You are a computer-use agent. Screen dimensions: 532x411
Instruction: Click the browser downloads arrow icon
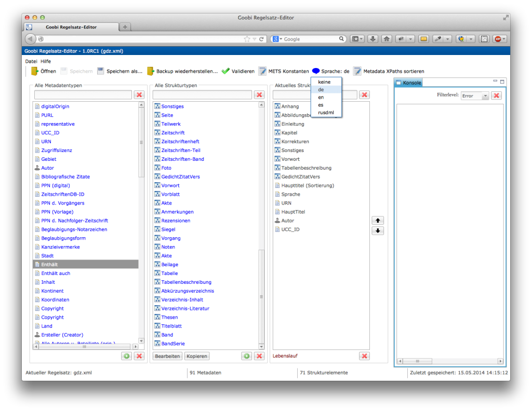point(373,39)
